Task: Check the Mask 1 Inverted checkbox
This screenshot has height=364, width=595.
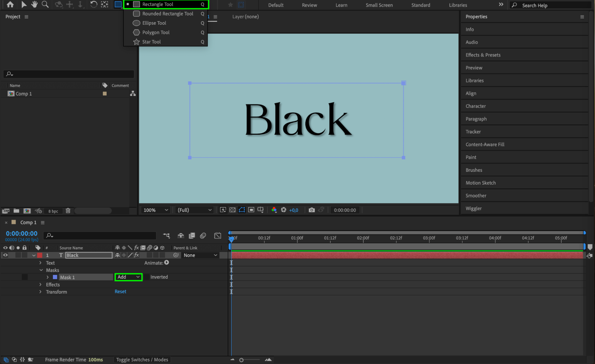Action: click(x=146, y=277)
